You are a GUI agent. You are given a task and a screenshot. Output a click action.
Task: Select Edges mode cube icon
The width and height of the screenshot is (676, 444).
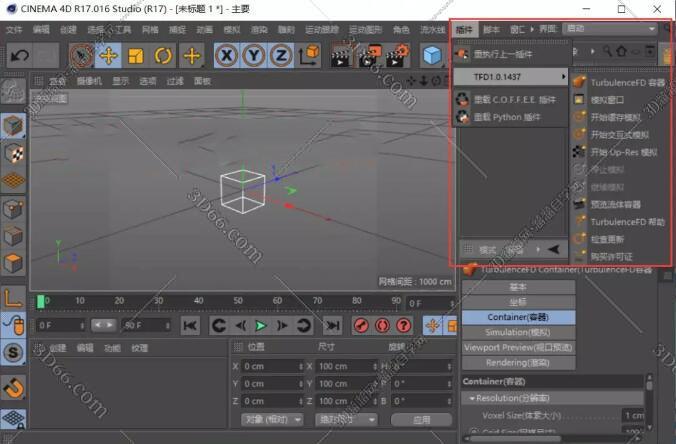pos(13,236)
